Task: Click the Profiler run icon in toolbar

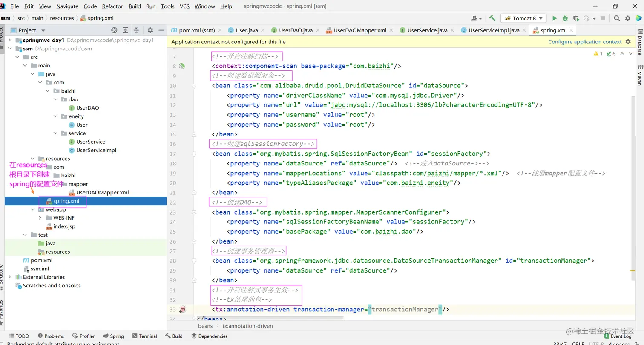Action: click(586, 18)
